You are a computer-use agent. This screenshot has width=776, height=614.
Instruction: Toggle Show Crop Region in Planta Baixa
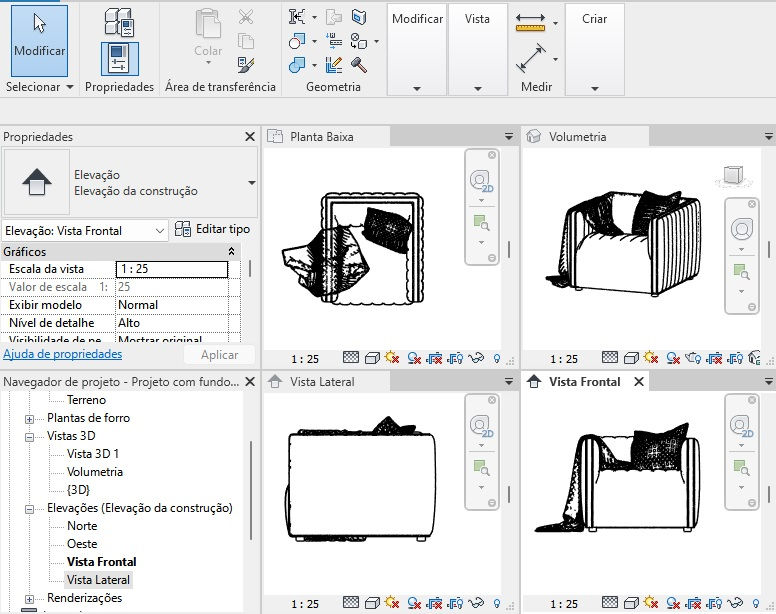(455, 357)
